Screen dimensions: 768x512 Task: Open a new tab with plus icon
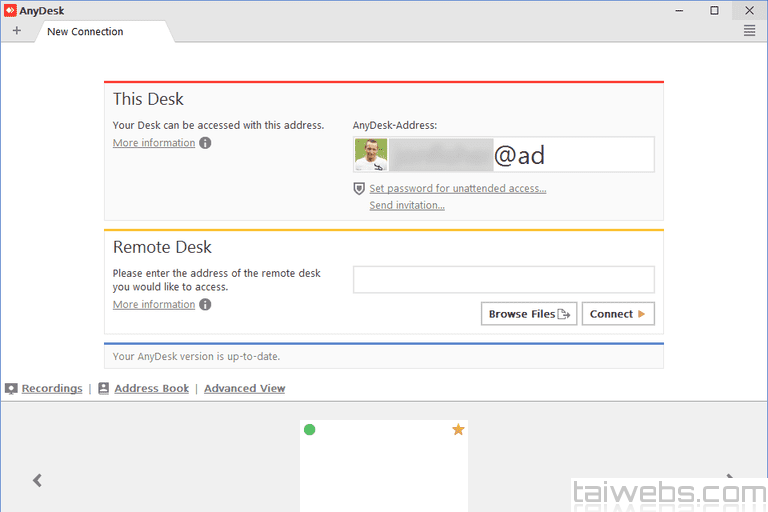16,31
